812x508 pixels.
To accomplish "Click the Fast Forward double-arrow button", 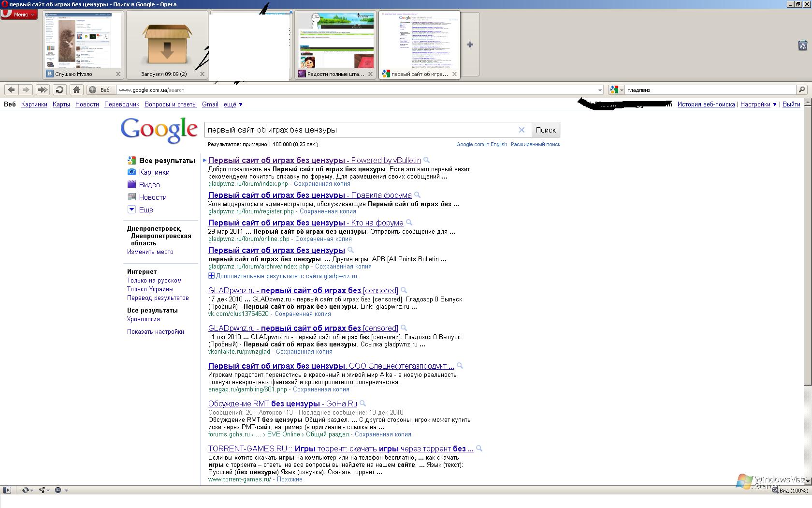I will coord(43,90).
